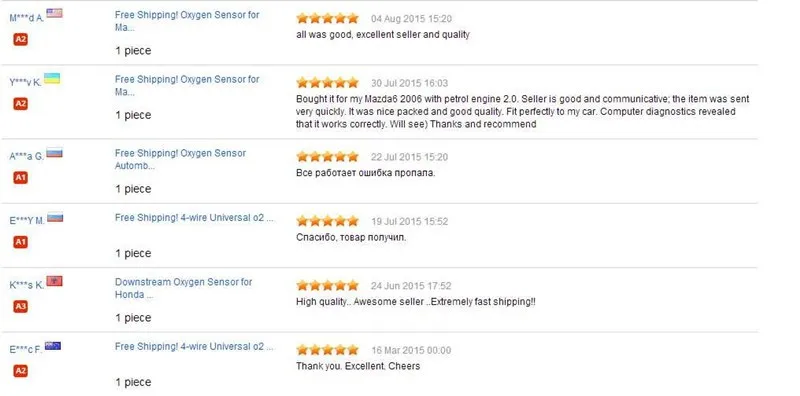Click the Albanian flag next to K***s K.
Image resolution: width=800 pixels, height=396 pixels.
(54, 281)
